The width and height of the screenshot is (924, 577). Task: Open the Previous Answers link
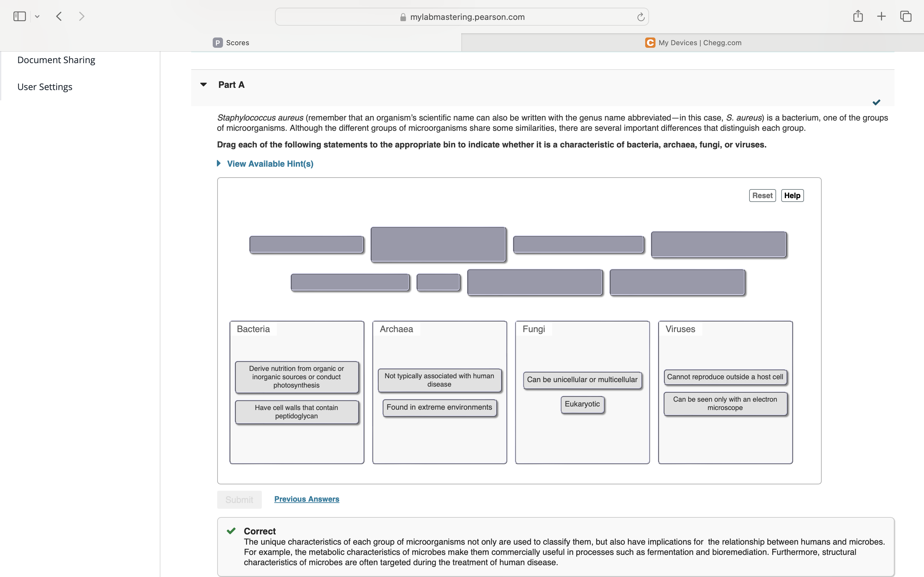307,499
